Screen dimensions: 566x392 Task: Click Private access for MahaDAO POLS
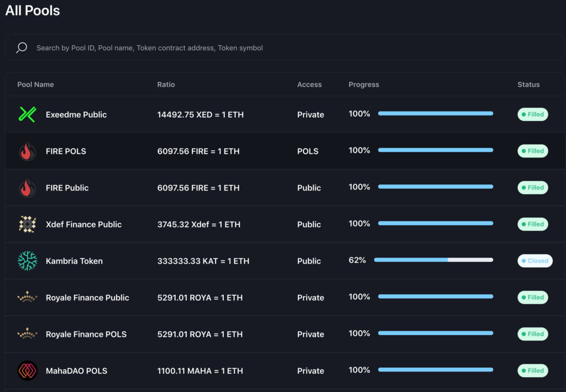coord(311,370)
